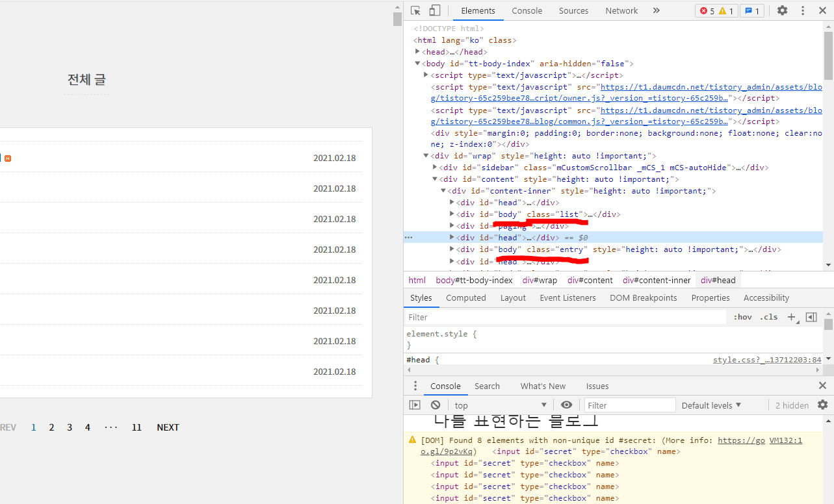Toggle the :hov element state pane
The height and width of the screenshot is (504, 834).
[x=742, y=317]
